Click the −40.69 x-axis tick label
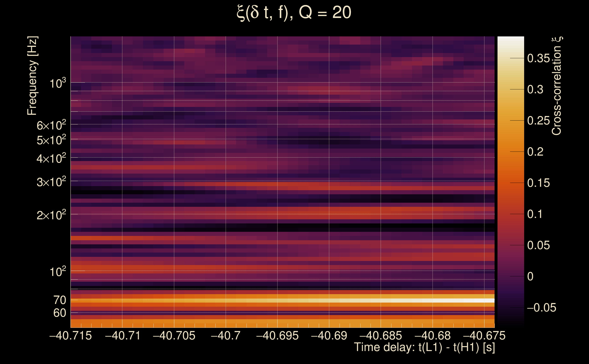Screen dimensions: 589x364 (x=329, y=336)
